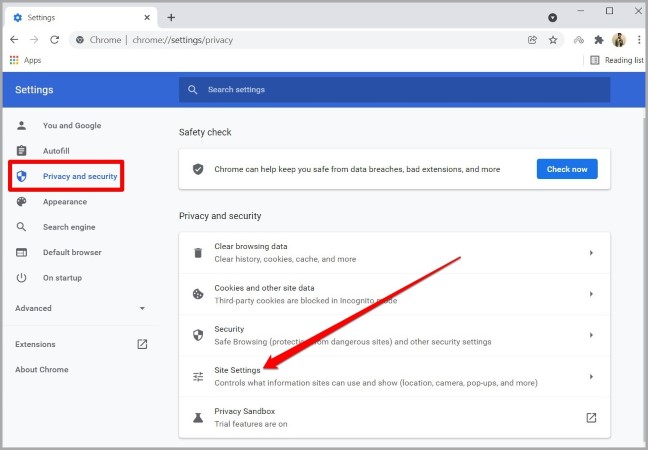Click 'Trial features are on' text
The width and height of the screenshot is (648, 450).
251,424
